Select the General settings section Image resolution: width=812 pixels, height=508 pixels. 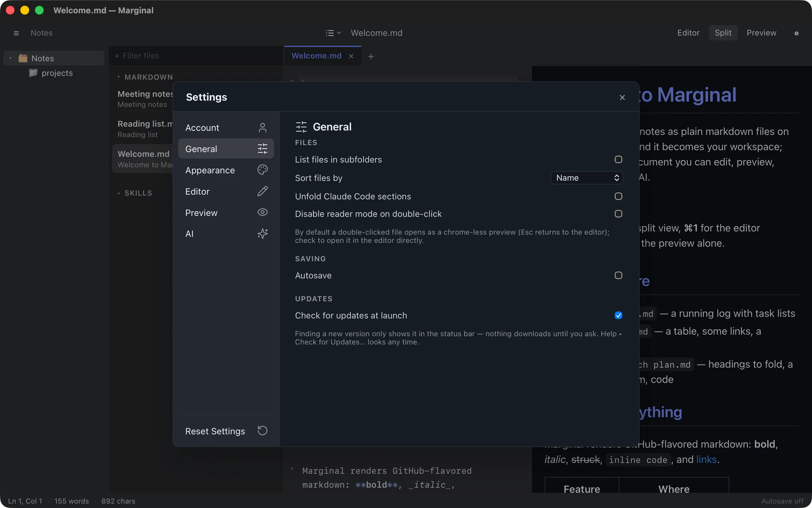pos(226,149)
